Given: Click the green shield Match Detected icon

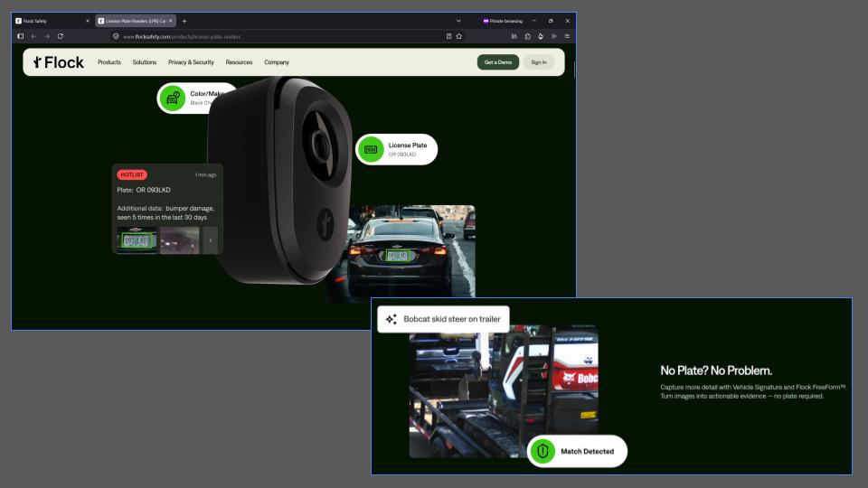Looking at the screenshot, I should click(x=543, y=452).
